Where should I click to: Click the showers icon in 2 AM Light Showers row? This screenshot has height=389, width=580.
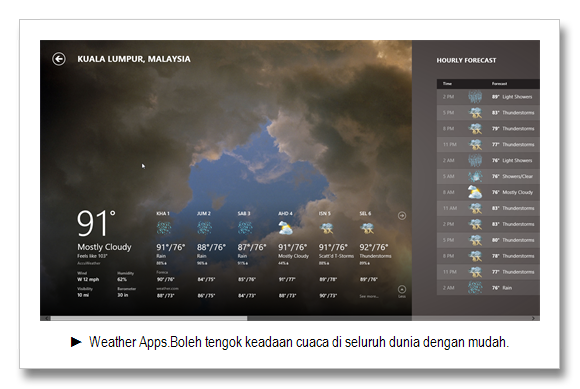click(475, 160)
